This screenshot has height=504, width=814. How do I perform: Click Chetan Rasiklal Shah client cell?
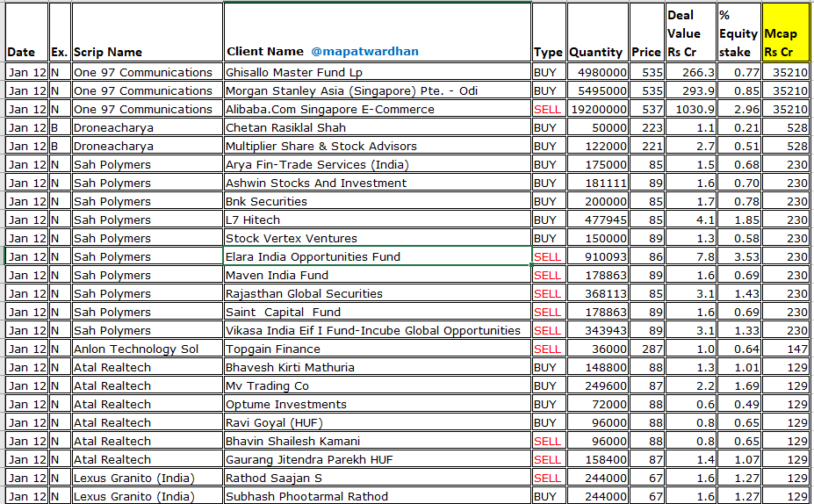(378, 127)
